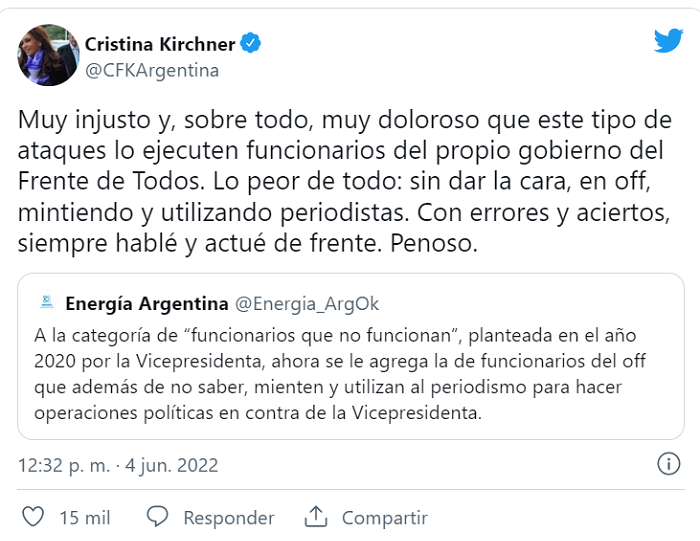Open the tweet info circle icon
This screenshot has width=700, height=541.
click(668, 464)
